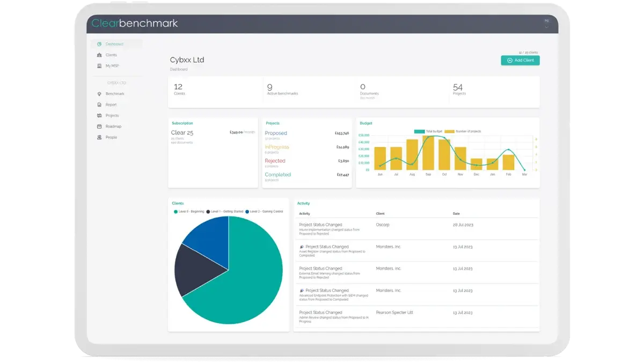Screen dimensions: 644x363
Task: Click the Dashboard pie-chart icon in sidebar
Action: point(99,44)
